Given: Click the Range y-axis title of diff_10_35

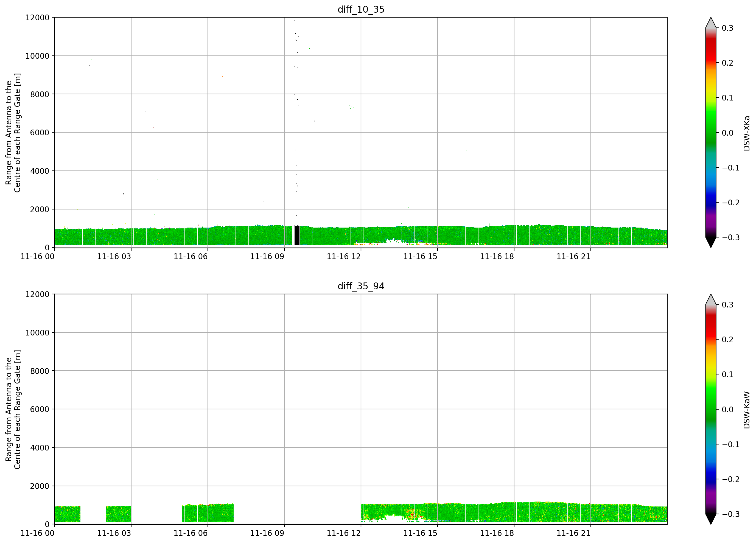Looking at the screenshot, I should point(13,133).
